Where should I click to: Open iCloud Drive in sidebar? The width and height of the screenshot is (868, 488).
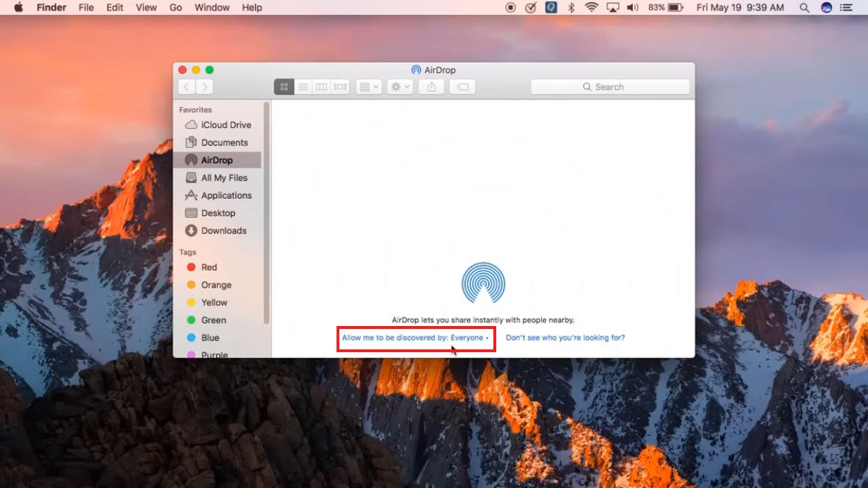(x=218, y=124)
